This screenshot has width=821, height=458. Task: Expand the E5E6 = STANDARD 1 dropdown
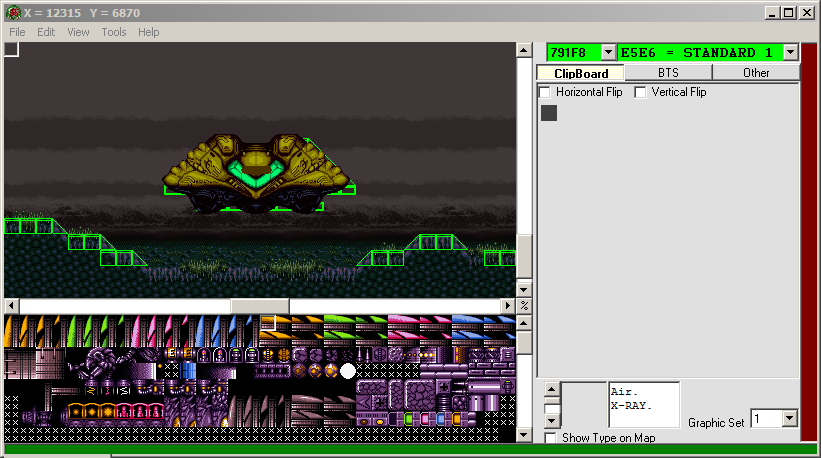pos(790,52)
